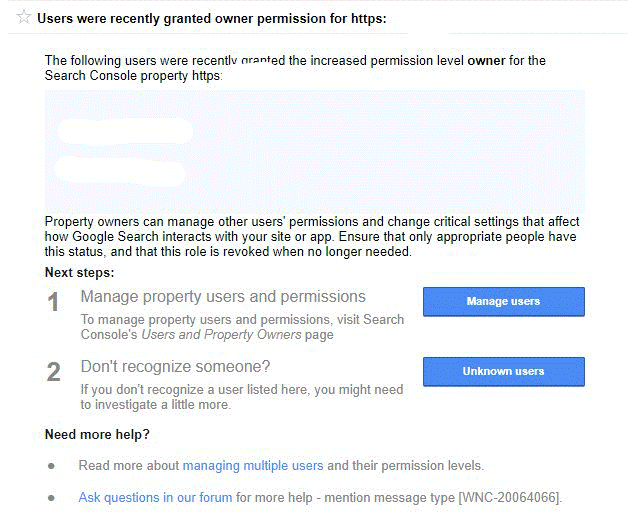628x525 pixels.
Task: Click the step number 2 marker
Action: click(x=54, y=373)
